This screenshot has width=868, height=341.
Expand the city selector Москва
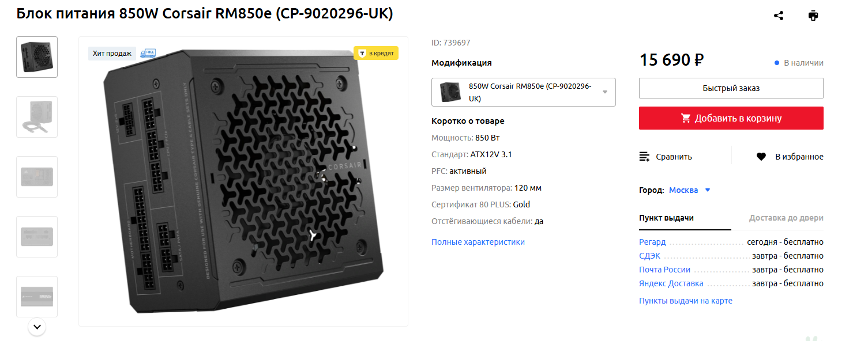click(x=690, y=190)
